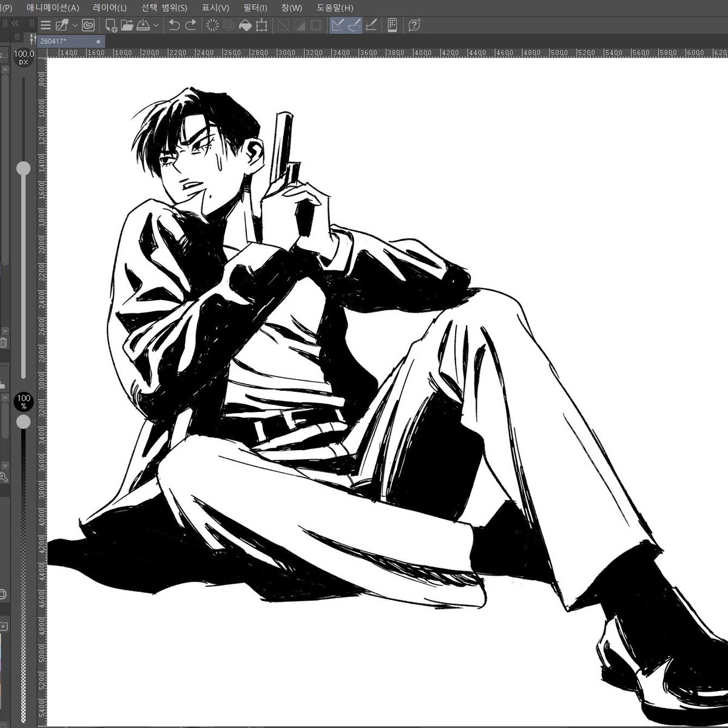Collapse the left palette dock double chevrons
The image size is (728, 728).
[x=15, y=24]
